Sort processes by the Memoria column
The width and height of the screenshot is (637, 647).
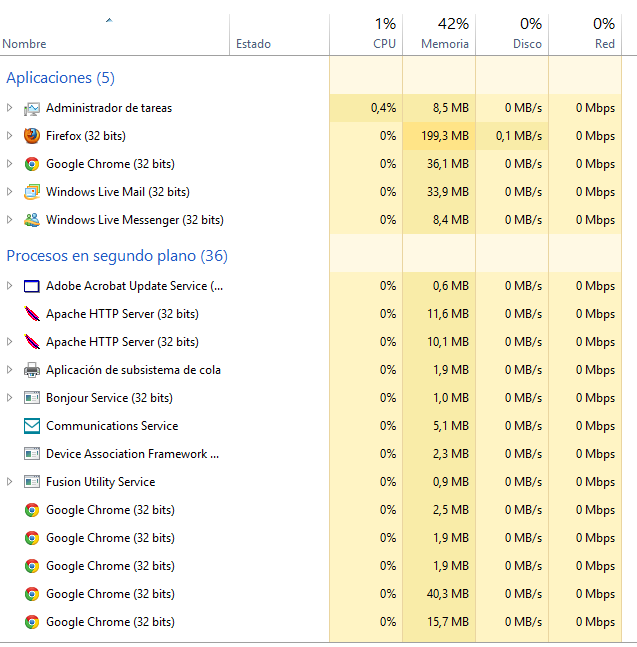point(439,35)
